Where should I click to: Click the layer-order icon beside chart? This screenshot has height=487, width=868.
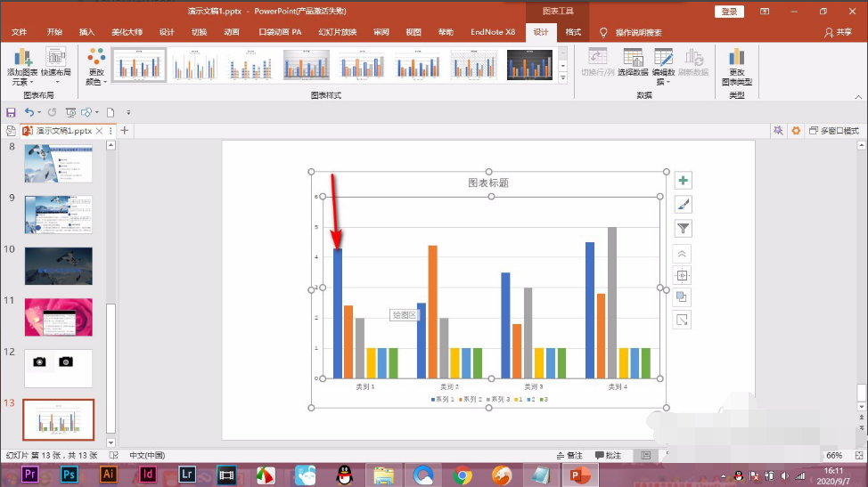682,297
